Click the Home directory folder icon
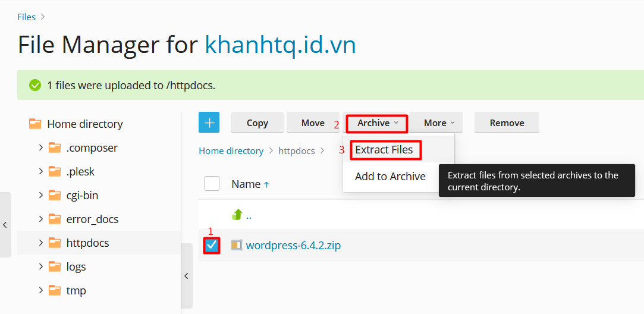 36,124
